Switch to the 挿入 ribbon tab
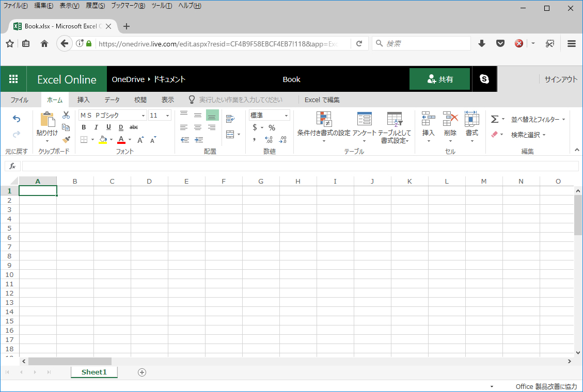The image size is (583, 392). pos(83,100)
